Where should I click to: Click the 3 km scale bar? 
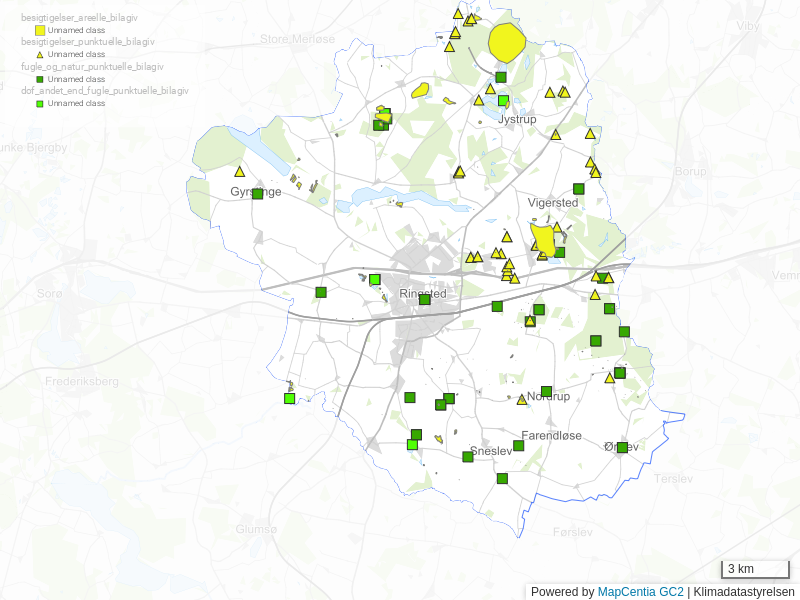[755, 570]
